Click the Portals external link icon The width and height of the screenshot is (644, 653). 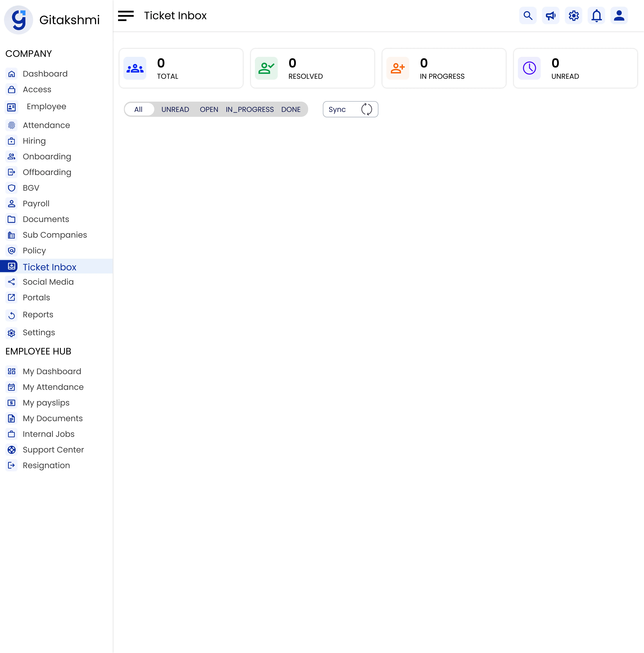[x=12, y=297]
